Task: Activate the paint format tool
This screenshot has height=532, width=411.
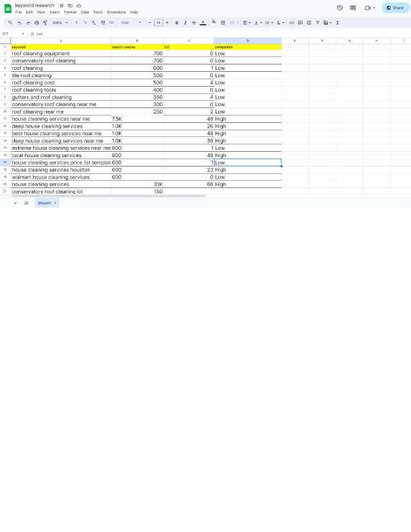Action: [x=45, y=23]
